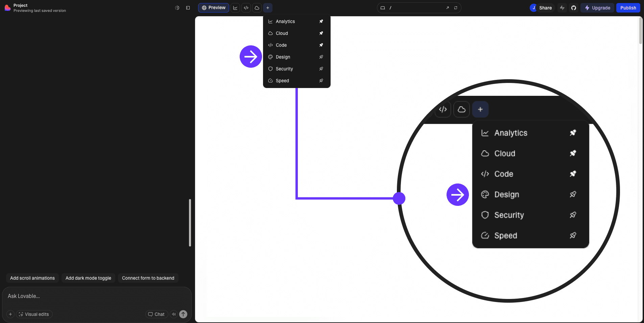Open Code view from the top toolbar icon
This screenshot has height=323, width=644.
click(x=246, y=8)
